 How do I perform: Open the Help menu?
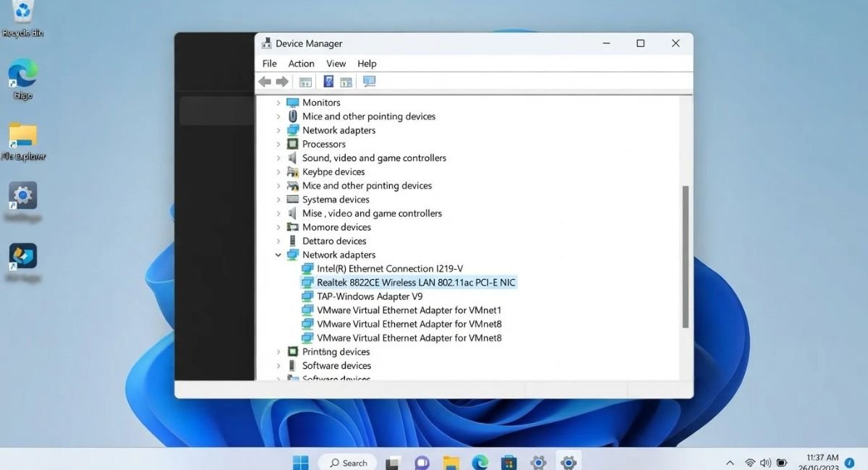click(367, 64)
